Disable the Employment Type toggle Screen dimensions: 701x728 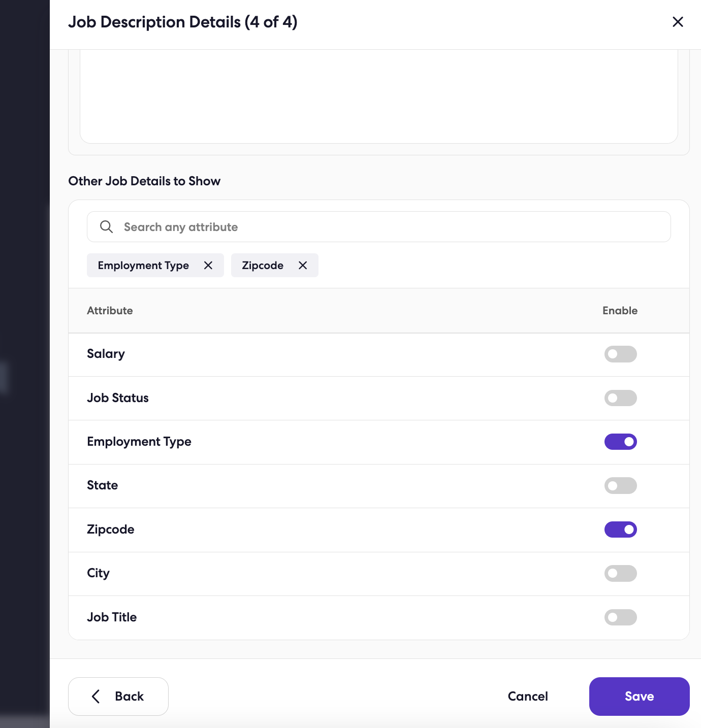point(621,442)
